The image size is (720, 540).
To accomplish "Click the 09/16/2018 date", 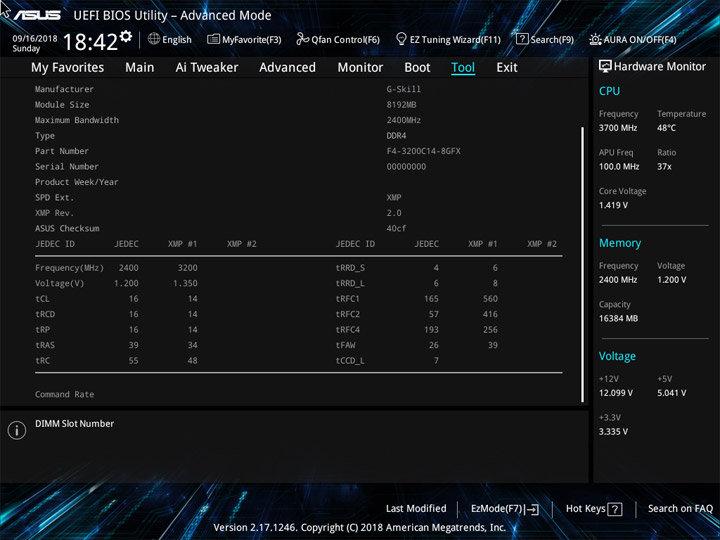I will click(x=35, y=39).
